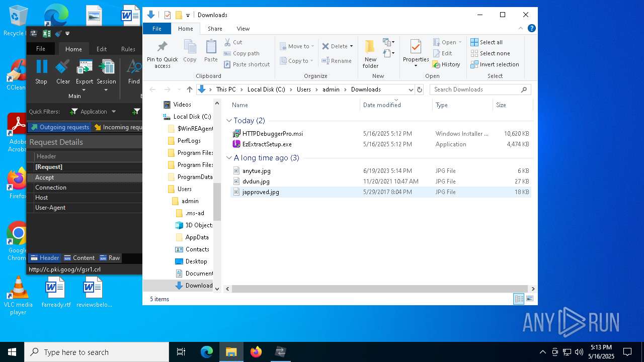Open Rules tab in HTTP Debugger

[128, 49]
